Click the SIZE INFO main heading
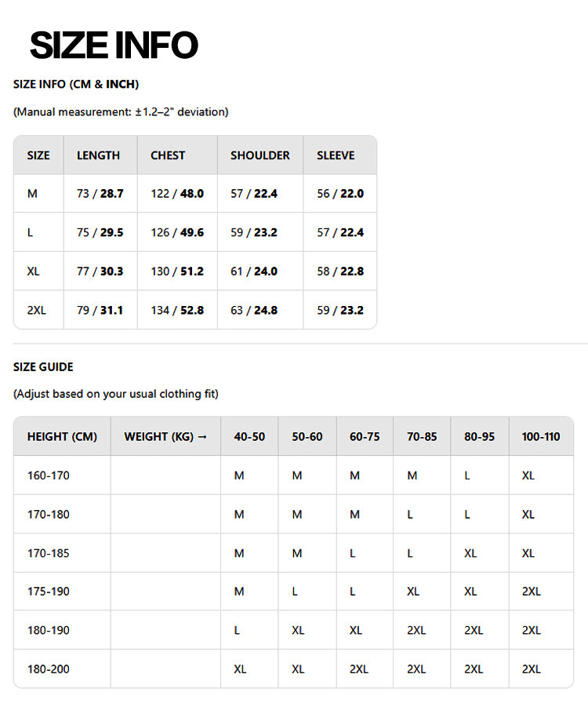This screenshot has width=588, height=725. [x=114, y=45]
